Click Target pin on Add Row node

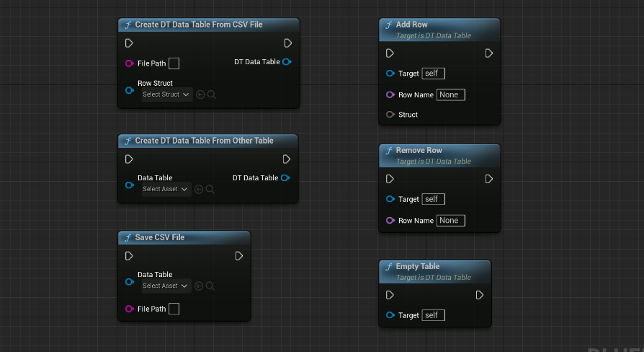click(390, 73)
